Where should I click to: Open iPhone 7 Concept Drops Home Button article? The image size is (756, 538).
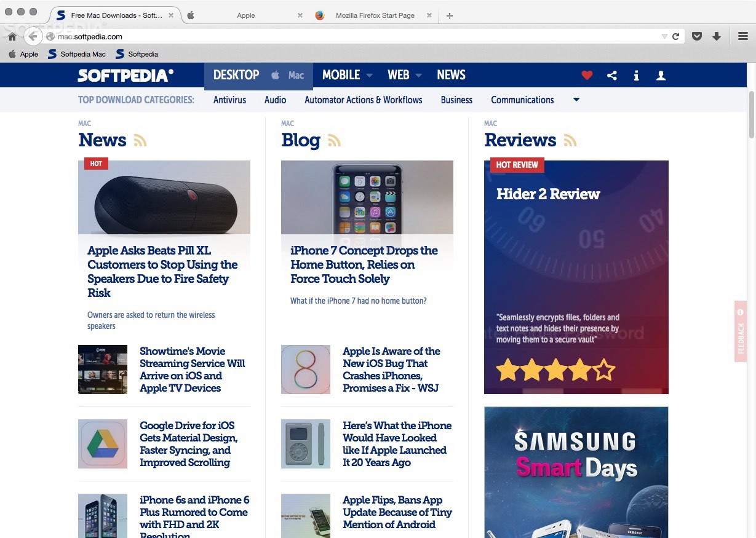click(364, 264)
